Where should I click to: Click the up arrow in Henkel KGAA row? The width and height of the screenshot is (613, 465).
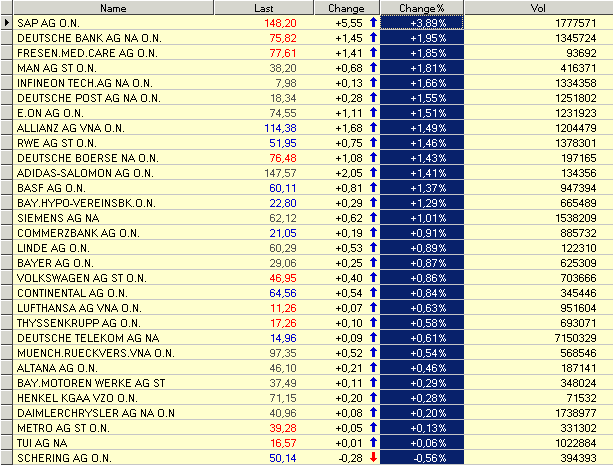coord(373,397)
